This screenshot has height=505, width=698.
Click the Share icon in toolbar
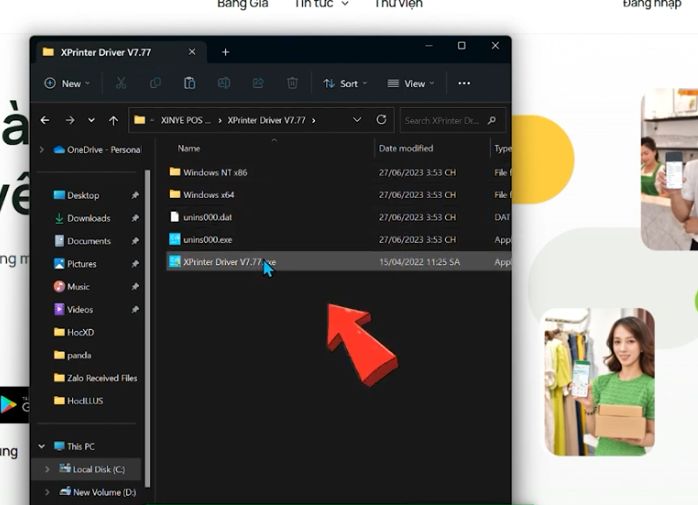(258, 84)
